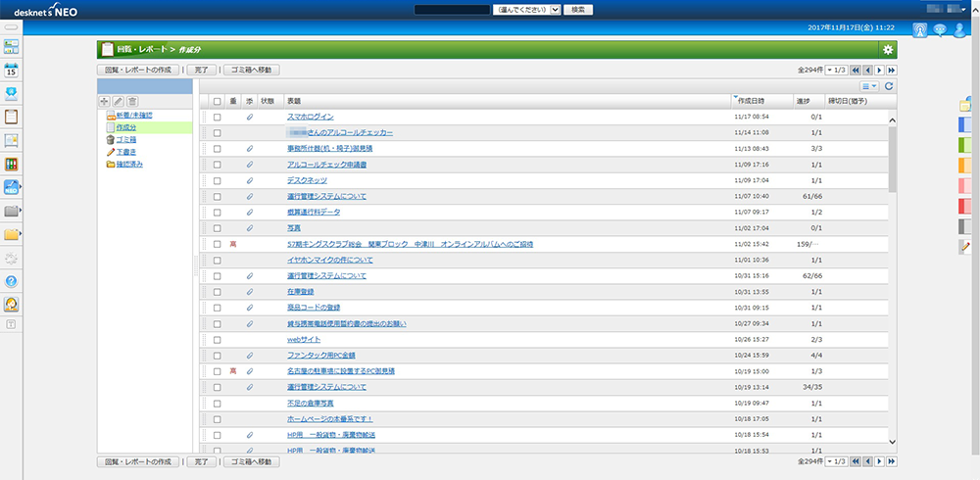Image resolution: width=980 pixels, height=480 pixels.
Task: Open the chat bubble icon at top right
Action: click(x=940, y=29)
